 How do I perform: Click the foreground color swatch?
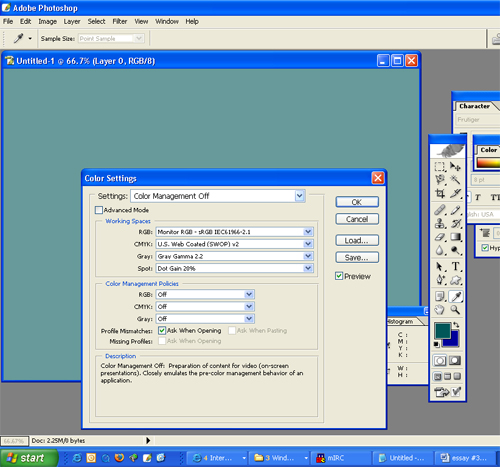tap(442, 330)
